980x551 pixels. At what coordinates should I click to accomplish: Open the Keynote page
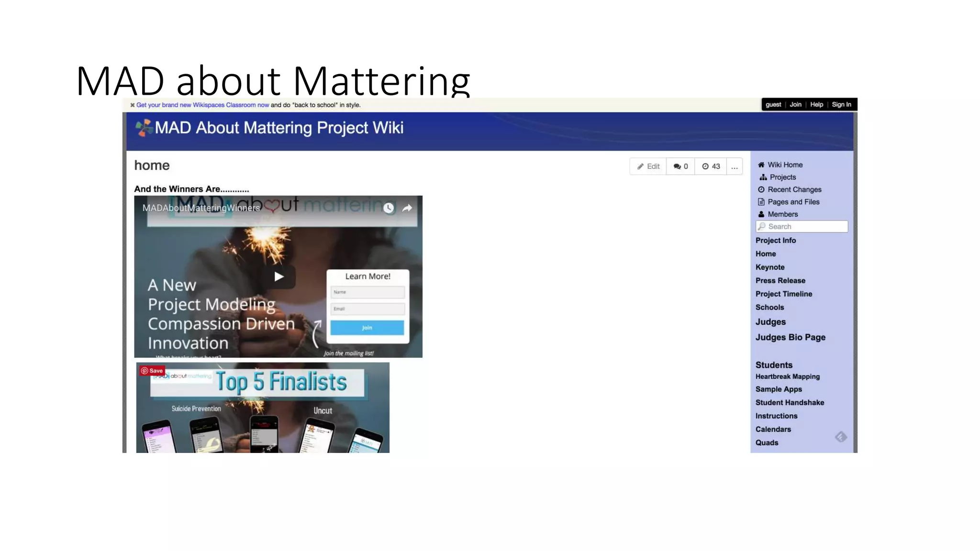[x=770, y=267]
